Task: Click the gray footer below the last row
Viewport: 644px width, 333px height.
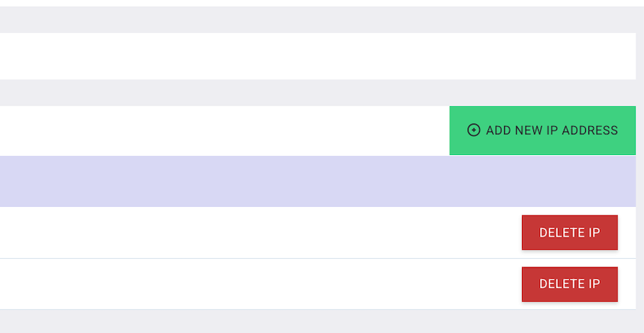Action: (x=305, y=322)
